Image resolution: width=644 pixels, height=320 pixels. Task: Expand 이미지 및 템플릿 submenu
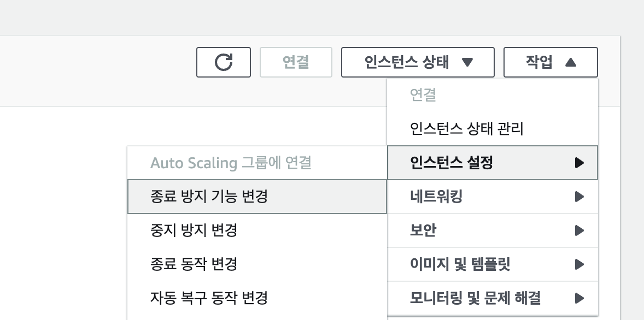point(493,265)
